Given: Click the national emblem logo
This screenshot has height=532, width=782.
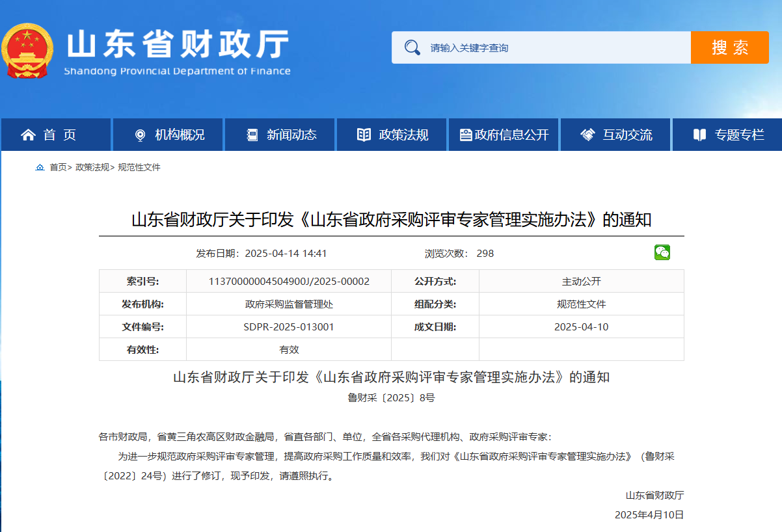Looking at the screenshot, I should (27, 51).
